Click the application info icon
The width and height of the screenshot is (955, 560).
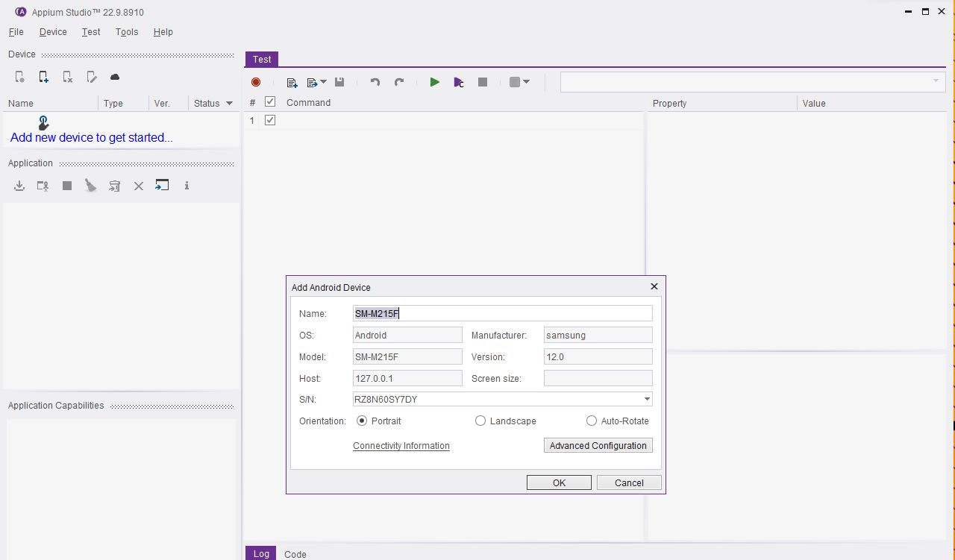click(187, 186)
